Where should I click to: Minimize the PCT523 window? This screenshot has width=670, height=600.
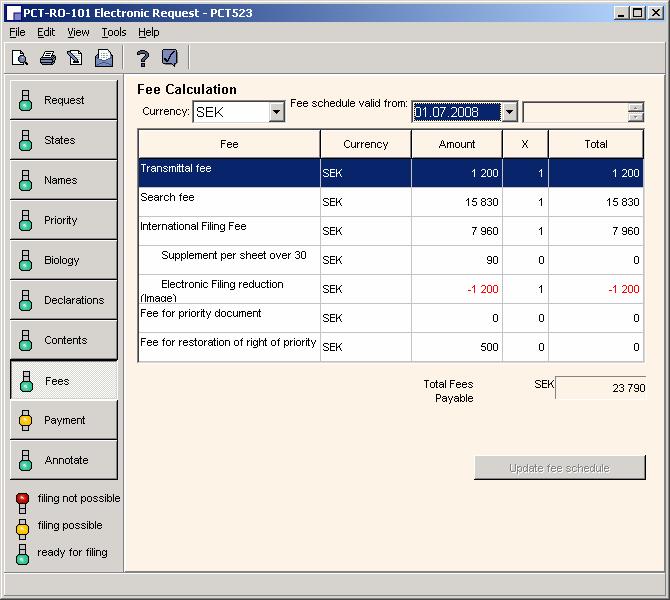pos(621,13)
